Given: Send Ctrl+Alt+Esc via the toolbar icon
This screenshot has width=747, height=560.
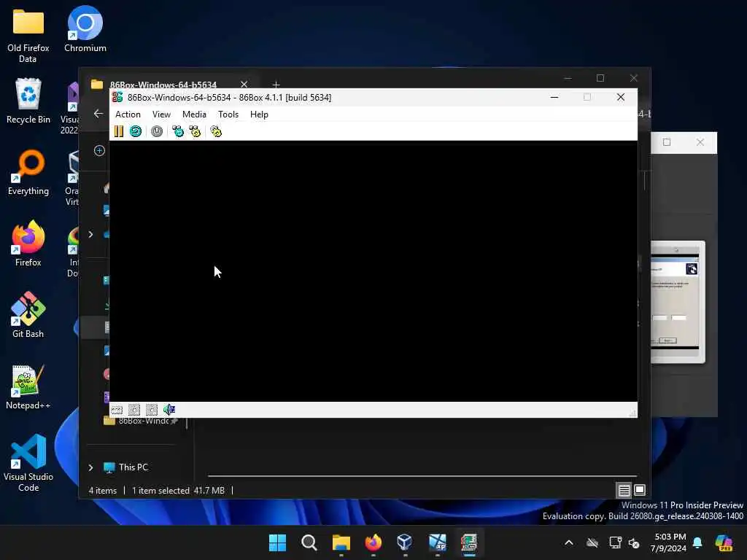Looking at the screenshot, I should [x=196, y=131].
